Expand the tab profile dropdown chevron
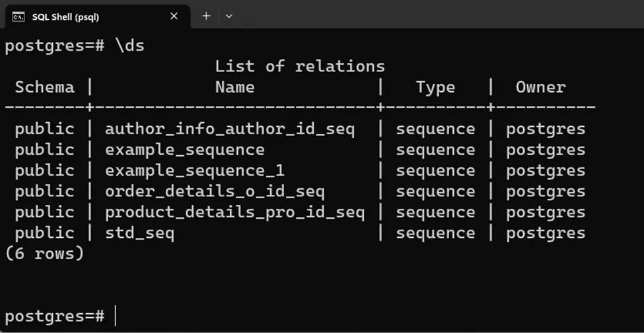The height and width of the screenshot is (333, 644). 229,16
